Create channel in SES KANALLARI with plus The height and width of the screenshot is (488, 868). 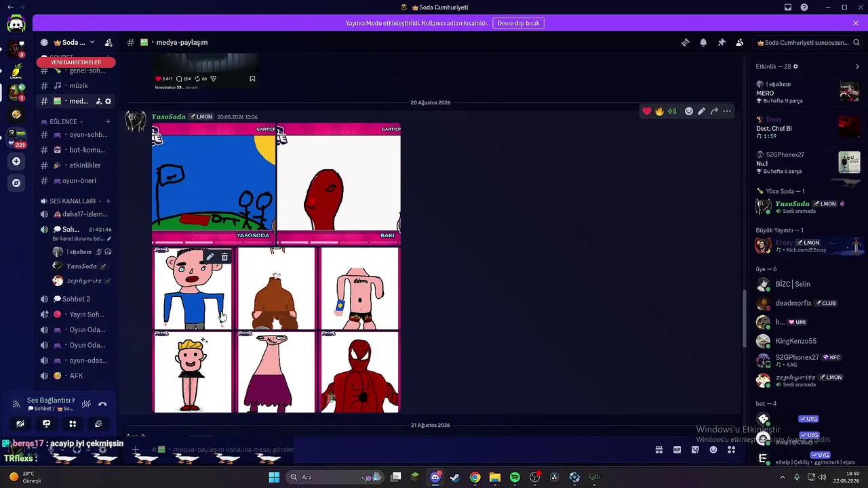(x=108, y=201)
